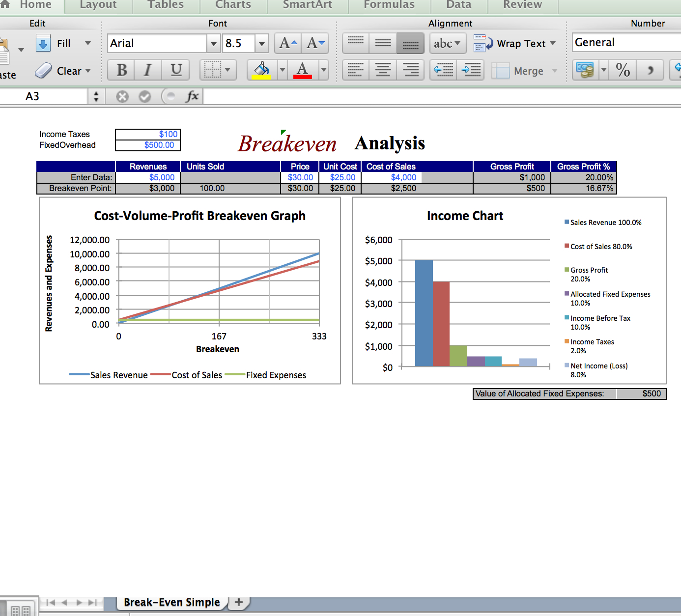
Task: Apply red font color A icon
Action: pos(303,70)
